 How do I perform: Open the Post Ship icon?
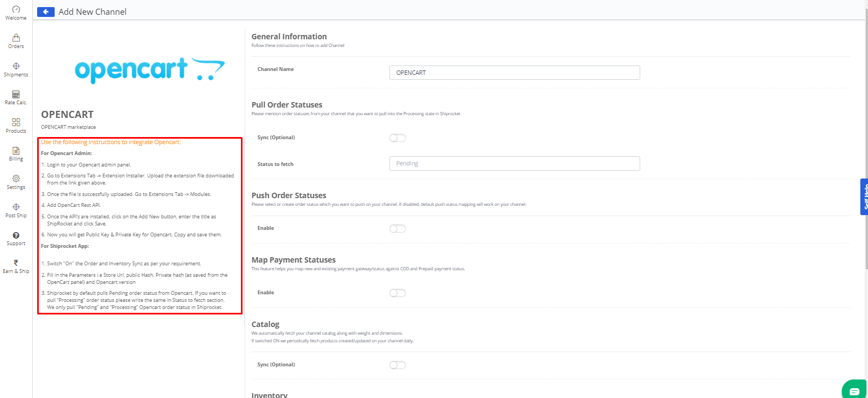16,207
